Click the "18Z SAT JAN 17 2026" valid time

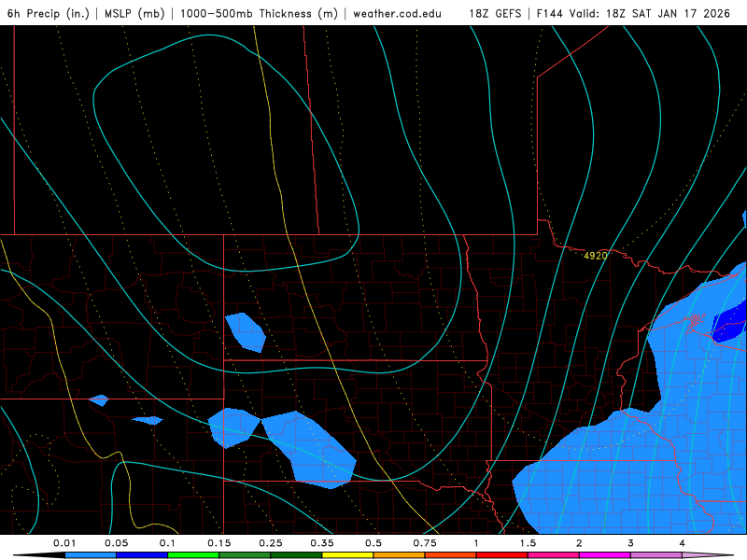[668, 13]
